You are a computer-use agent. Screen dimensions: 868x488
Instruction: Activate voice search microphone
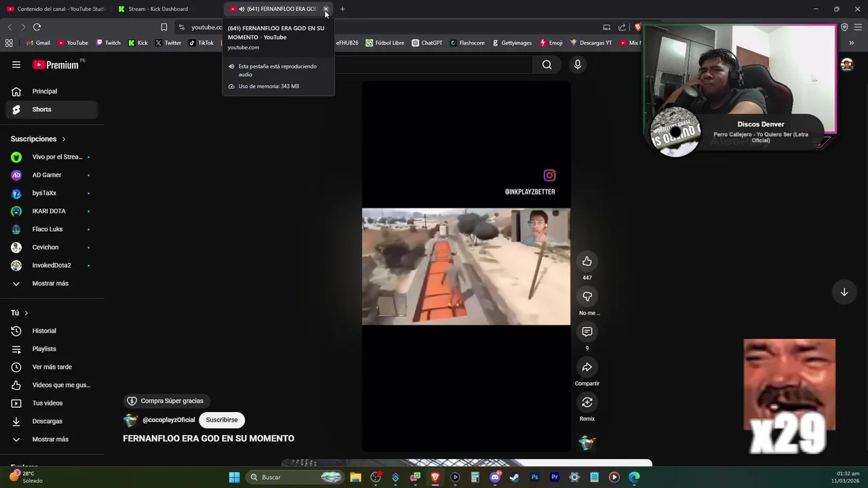[578, 64]
